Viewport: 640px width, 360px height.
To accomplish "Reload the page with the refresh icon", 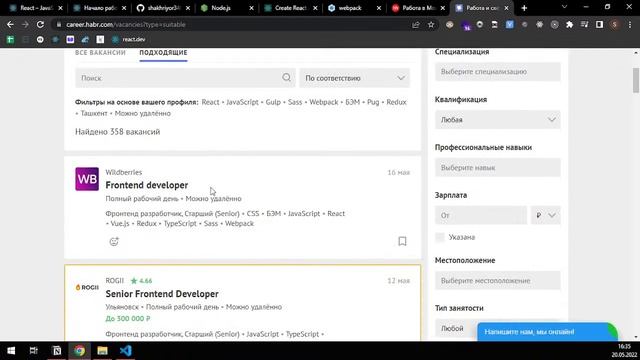I will point(40,24).
